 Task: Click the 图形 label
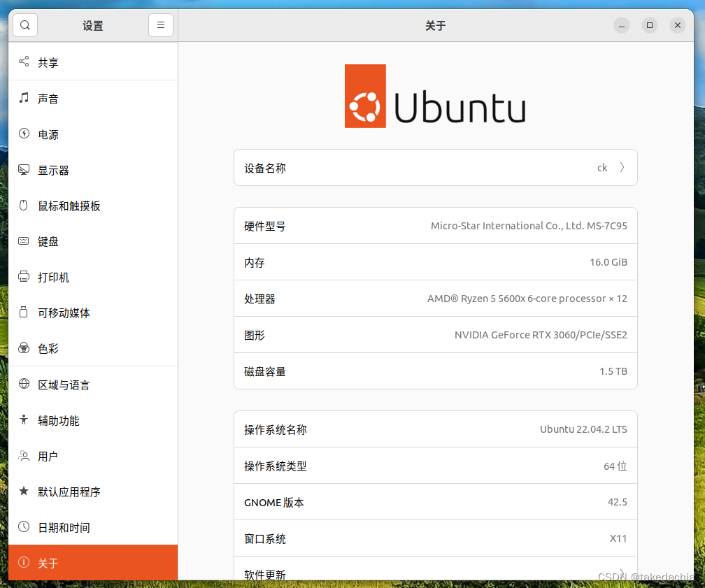[x=255, y=336]
